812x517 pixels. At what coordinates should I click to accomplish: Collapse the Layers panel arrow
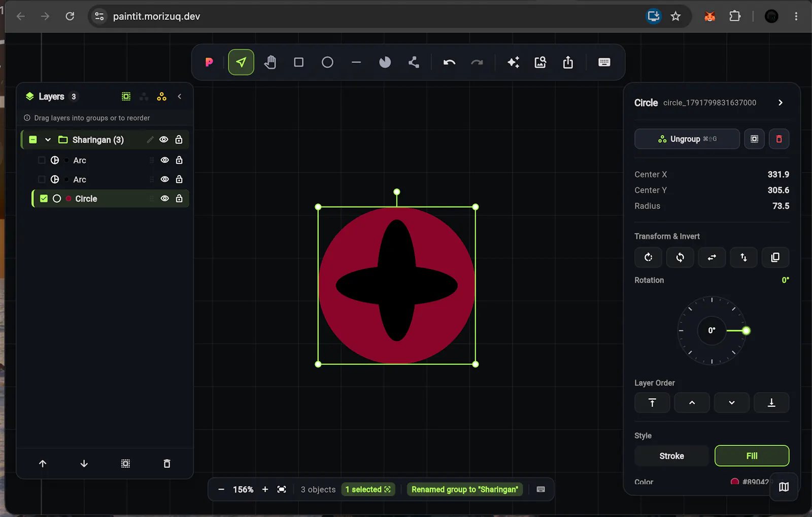pos(179,96)
